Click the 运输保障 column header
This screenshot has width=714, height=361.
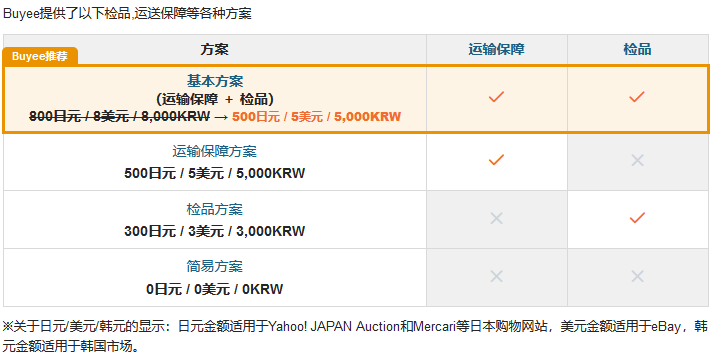[x=496, y=49]
